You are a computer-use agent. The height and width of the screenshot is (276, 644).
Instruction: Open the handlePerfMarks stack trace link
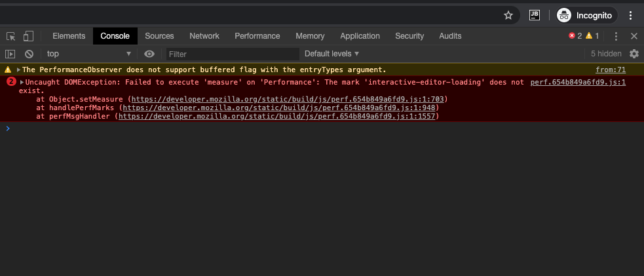point(279,108)
